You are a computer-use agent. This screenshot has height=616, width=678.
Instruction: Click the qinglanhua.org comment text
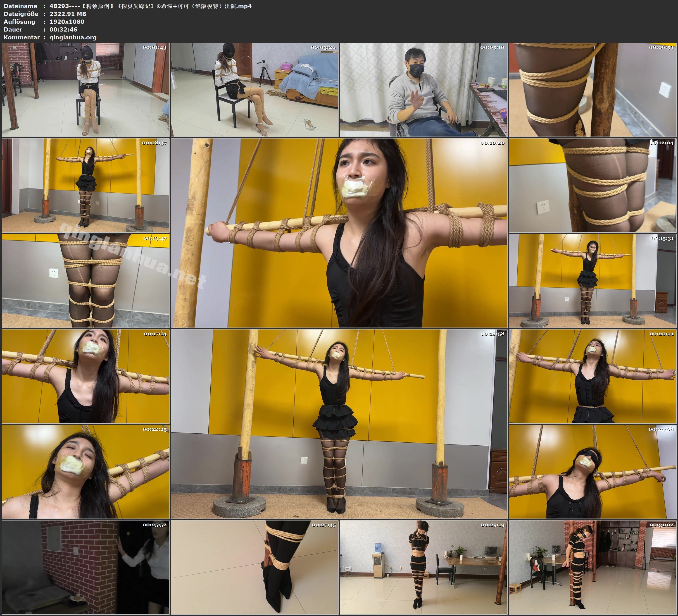tap(73, 37)
